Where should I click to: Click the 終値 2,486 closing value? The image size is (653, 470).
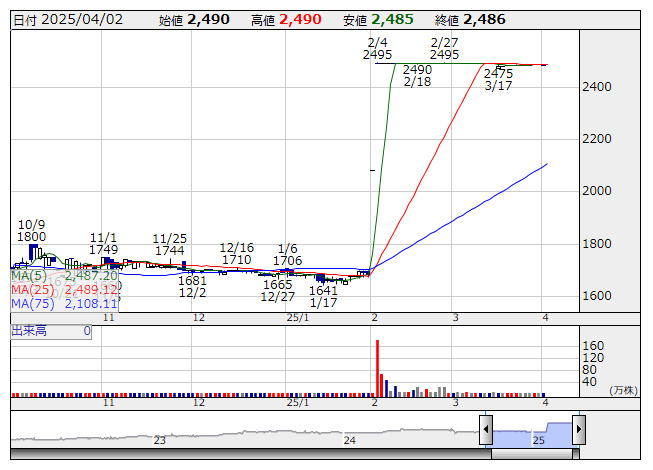click(x=482, y=19)
